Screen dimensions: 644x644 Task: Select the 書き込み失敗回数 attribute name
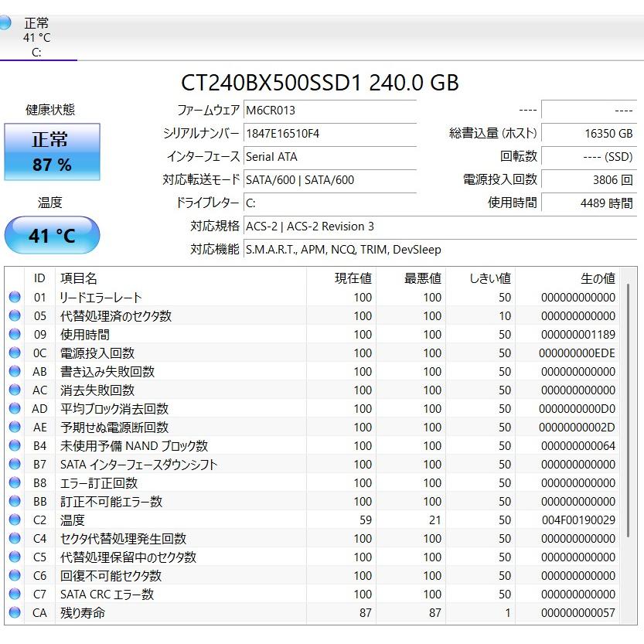107,372
